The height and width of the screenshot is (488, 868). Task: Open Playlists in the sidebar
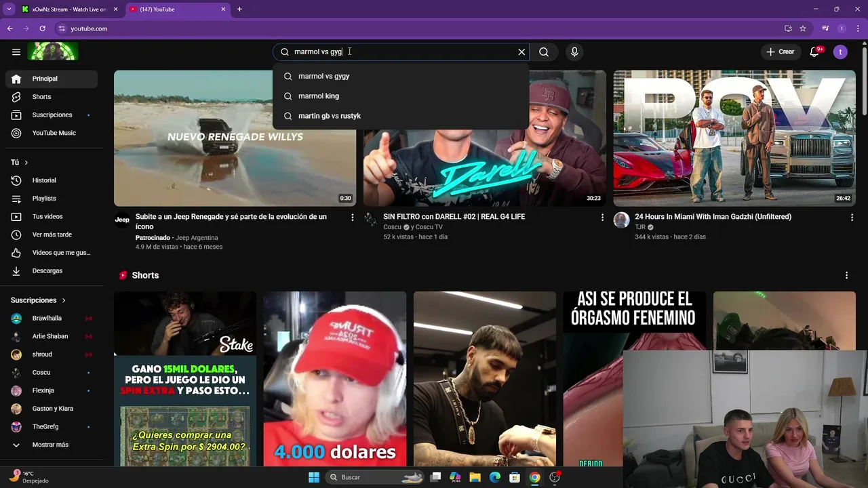[x=52, y=199]
